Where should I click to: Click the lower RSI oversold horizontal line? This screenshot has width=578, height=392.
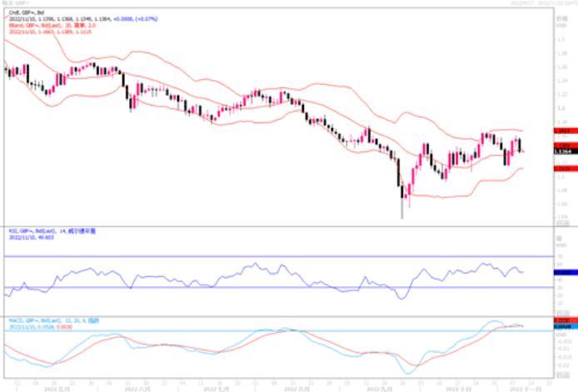(x=250, y=287)
